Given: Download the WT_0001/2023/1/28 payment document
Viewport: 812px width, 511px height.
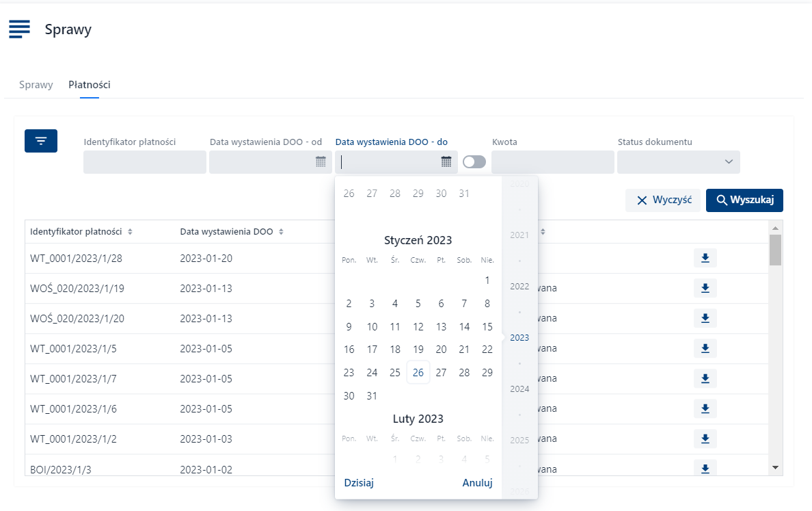Looking at the screenshot, I should pyautogui.click(x=705, y=258).
